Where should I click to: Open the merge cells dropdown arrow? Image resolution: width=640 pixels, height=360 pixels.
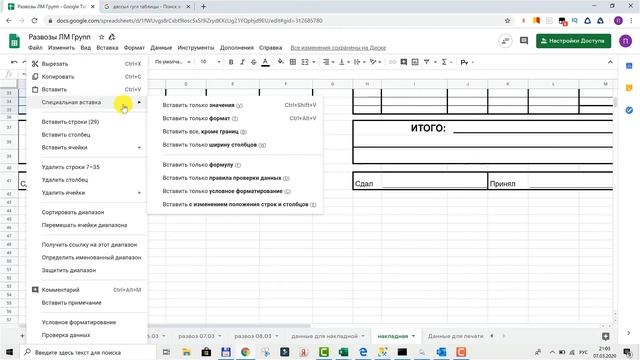click(x=313, y=62)
